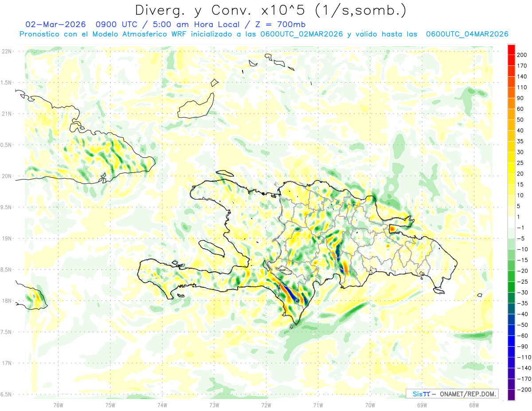Click the colorbar label '110' (positive)
The height and width of the screenshot is (411, 532).
pyautogui.click(x=522, y=87)
